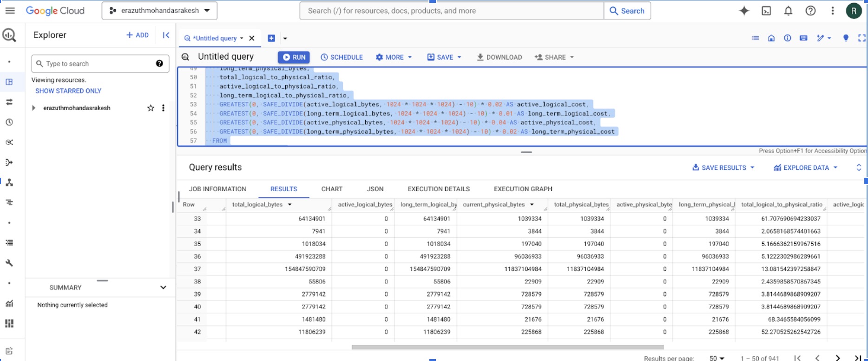Go to next results page
This screenshot has width=868, height=361.
[x=837, y=358]
